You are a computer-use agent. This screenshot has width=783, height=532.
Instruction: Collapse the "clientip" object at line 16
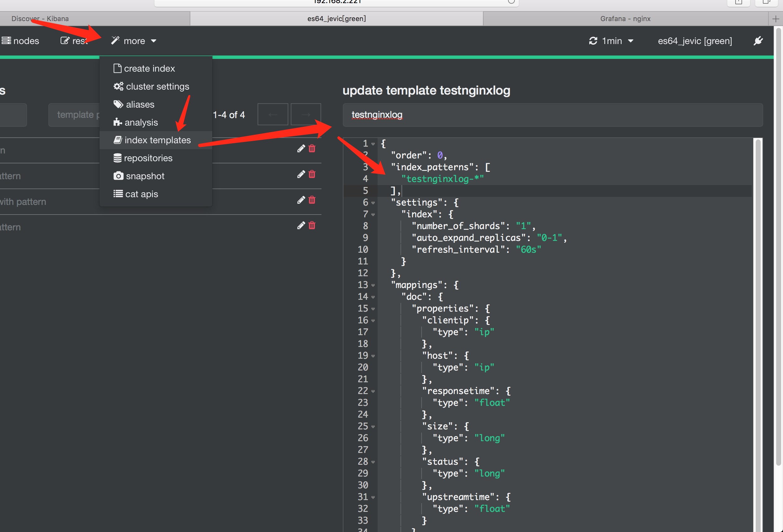pos(373,321)
